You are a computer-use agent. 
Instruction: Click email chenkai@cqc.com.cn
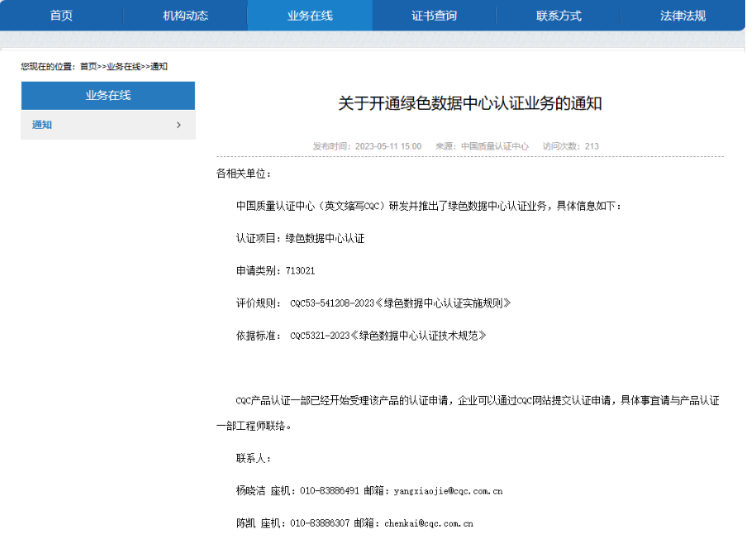(428, 523)
